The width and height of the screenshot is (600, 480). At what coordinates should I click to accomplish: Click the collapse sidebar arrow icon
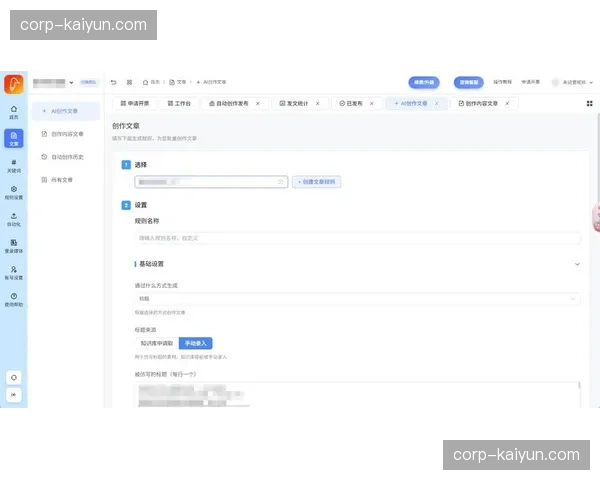pos(14,395)
